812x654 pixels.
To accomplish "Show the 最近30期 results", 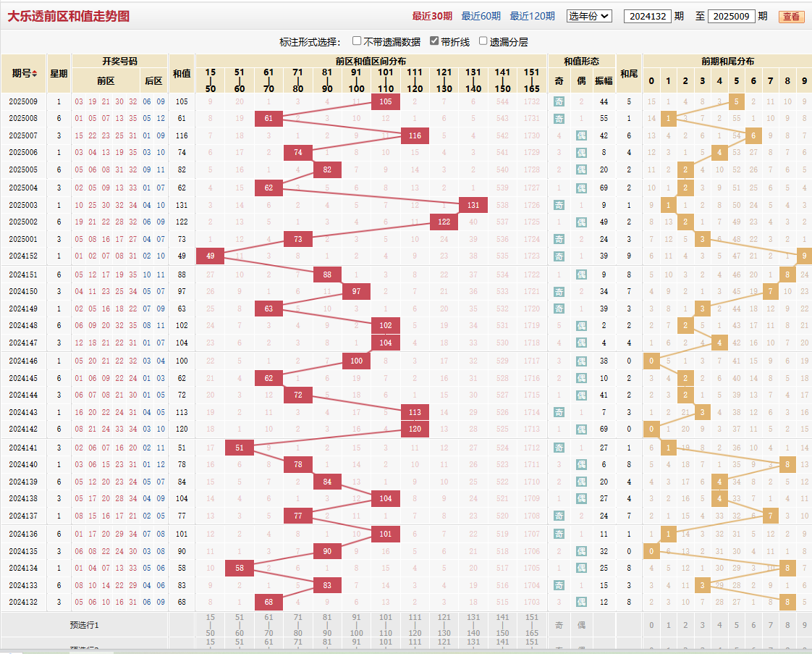I will point(432,16).
